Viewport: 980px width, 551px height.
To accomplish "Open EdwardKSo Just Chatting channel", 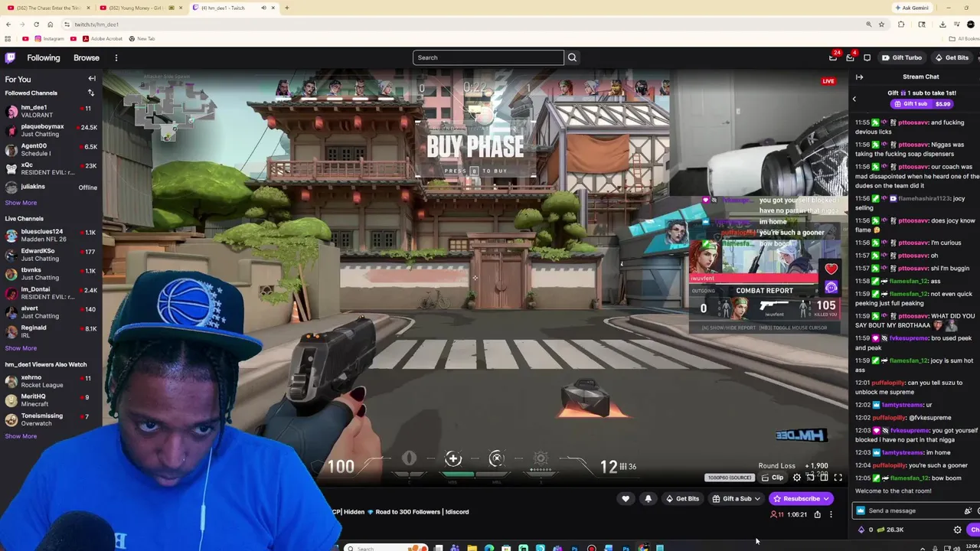I will pyautogui.click(x=51, y=254).
